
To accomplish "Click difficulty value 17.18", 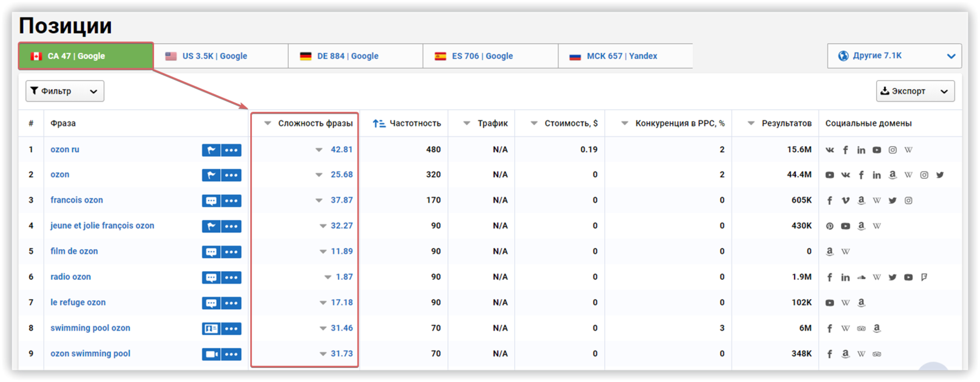I will (342, 303).
